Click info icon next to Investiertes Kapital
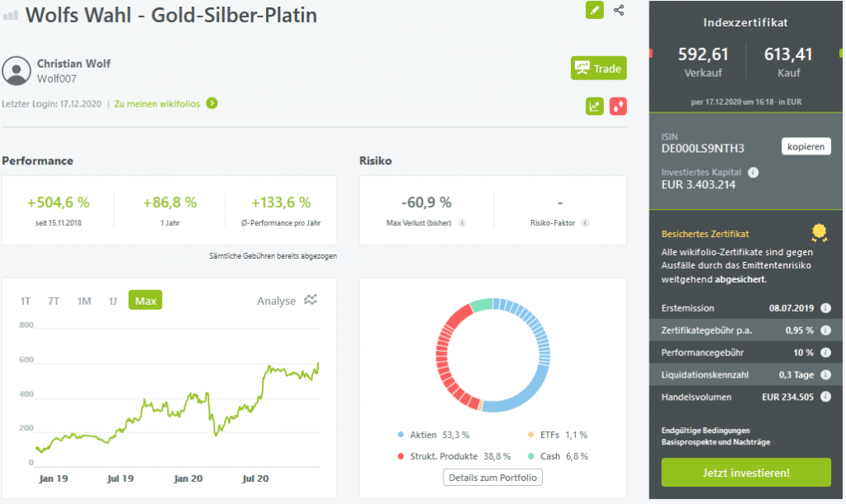The image size is (846, 504). point(753,173)
